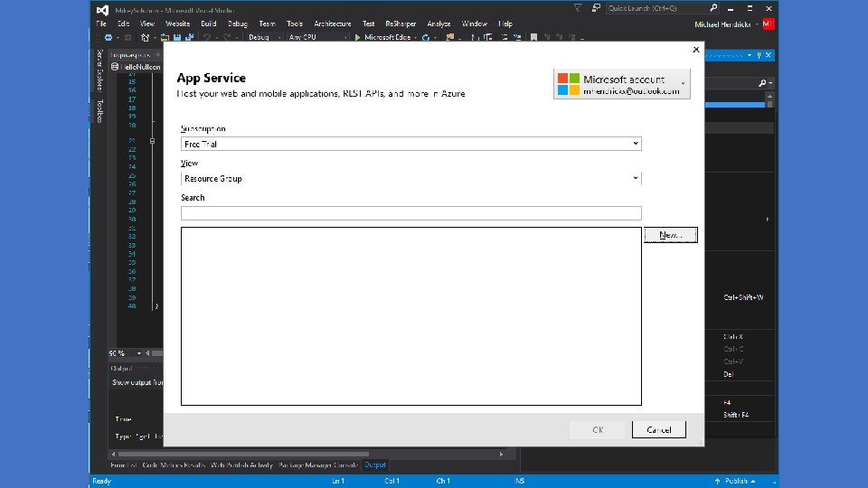
Task: Switch to the Package Manager Console tab
Action: pyautogui.click(x=318, y=465)
